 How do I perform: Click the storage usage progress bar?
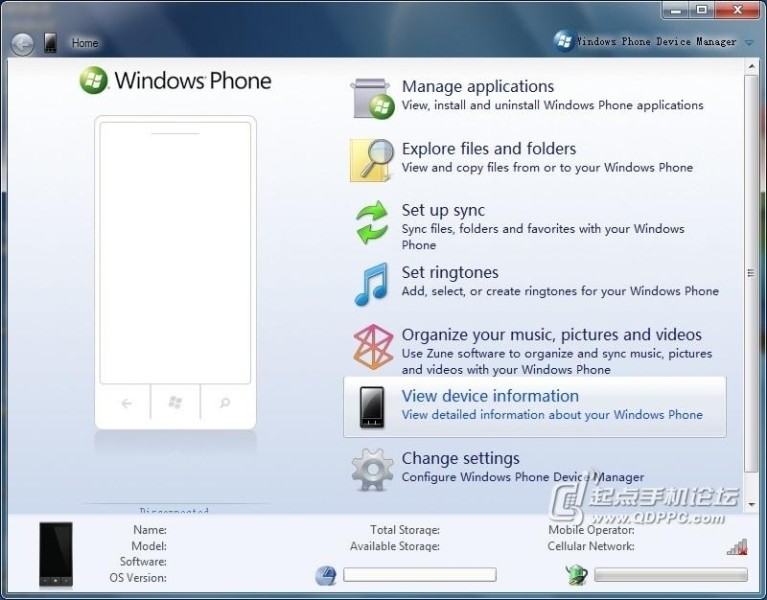click(x=419, y=575)
